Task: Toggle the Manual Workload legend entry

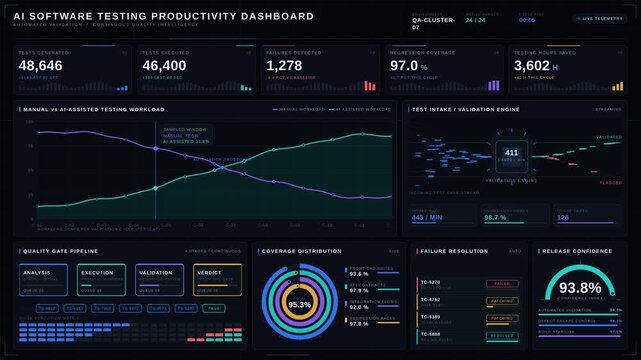Action: click(298, 110)
